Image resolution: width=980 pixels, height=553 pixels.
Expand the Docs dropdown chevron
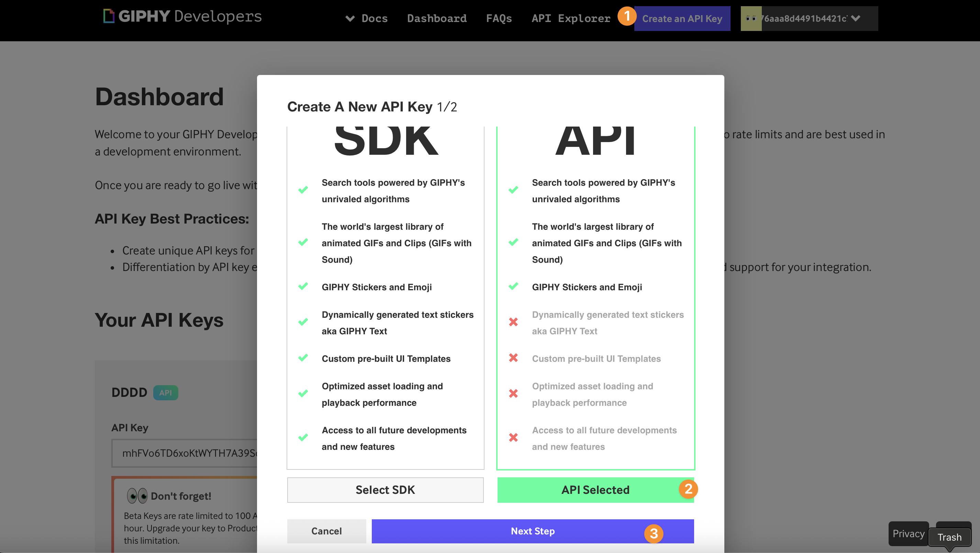[x=349, y=18]
